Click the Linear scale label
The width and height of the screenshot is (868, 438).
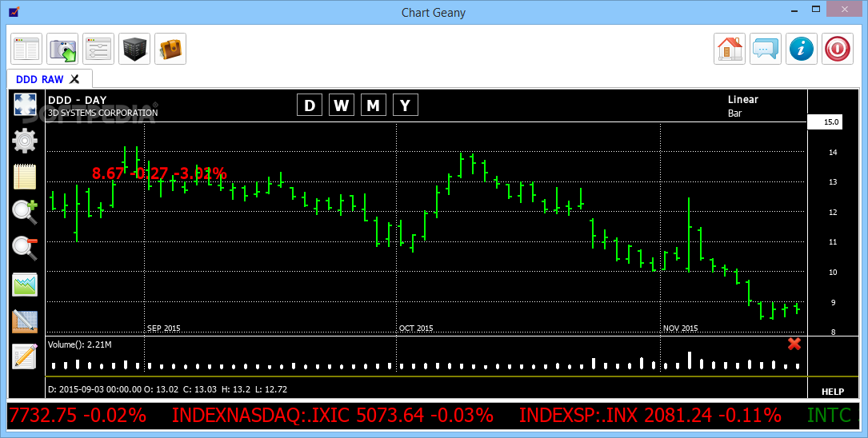point(743,100)
